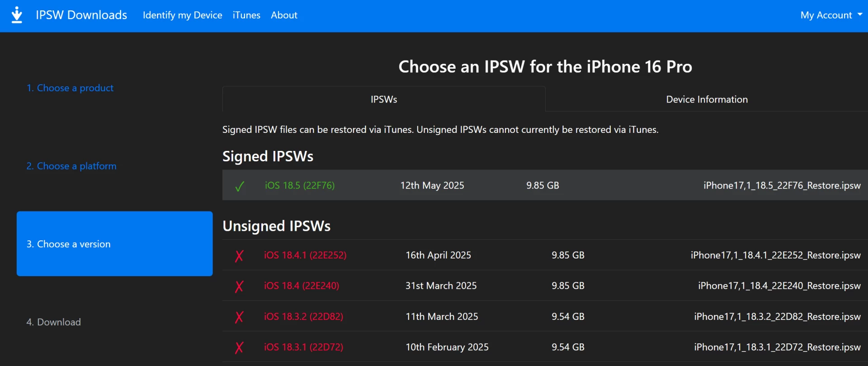The width and height of the screenshot is (868, 366).
Task: Click red X beside iOS 18.3.1
Action: (239, 347)
